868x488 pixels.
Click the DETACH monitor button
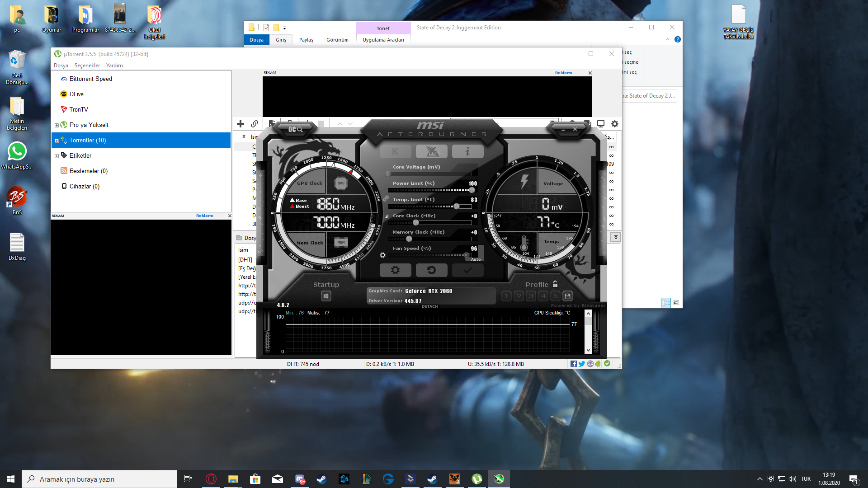click(429, 306)
